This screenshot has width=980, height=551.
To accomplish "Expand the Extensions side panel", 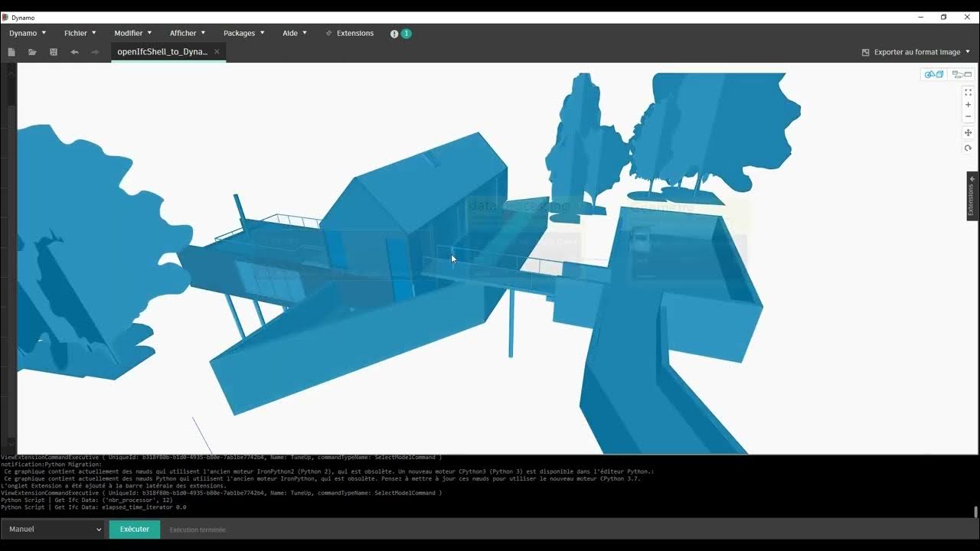I will coord(972,196).
